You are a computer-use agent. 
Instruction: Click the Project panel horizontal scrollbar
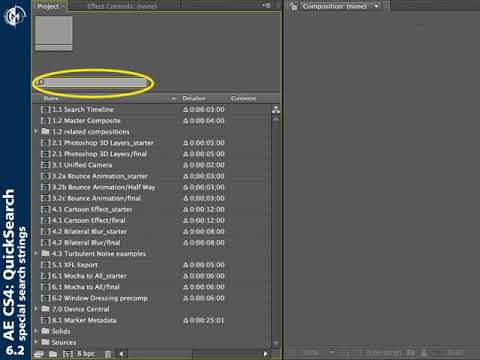(x=194, y=354)
